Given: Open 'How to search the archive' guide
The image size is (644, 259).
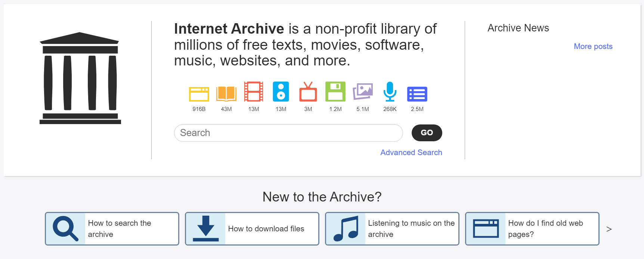Looking at the screenshot, I should (112, 228).
